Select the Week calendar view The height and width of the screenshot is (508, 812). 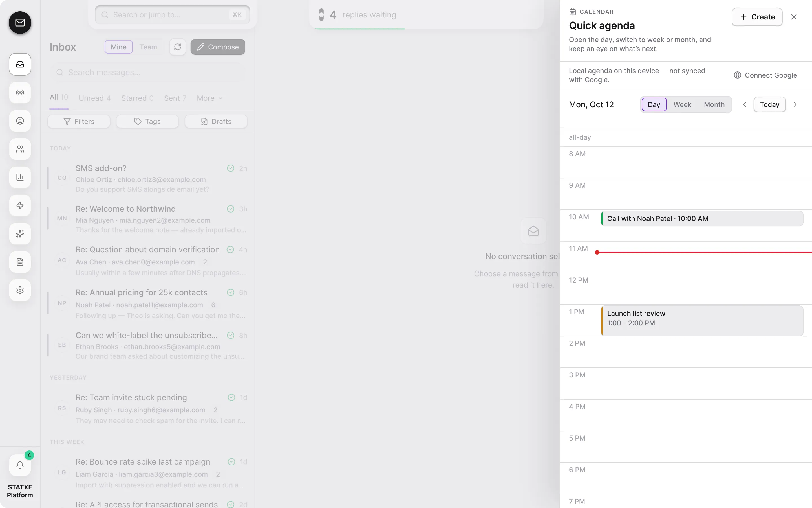[682, 104]
